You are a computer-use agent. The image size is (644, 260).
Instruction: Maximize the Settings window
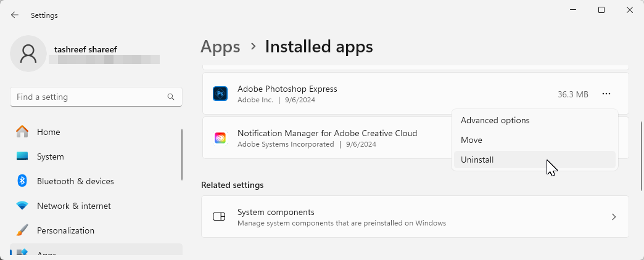point(601,10)
